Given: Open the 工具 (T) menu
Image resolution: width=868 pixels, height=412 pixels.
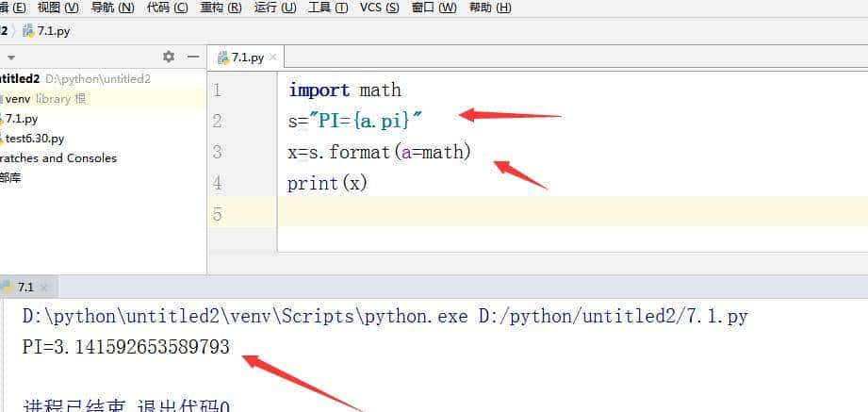Looking at the screenshot, I should click(328, 8).
